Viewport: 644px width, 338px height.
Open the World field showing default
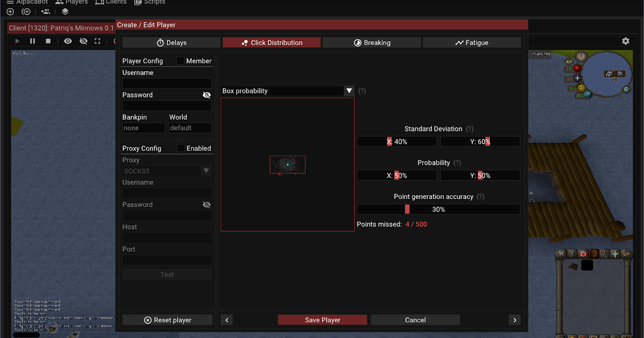190,128
